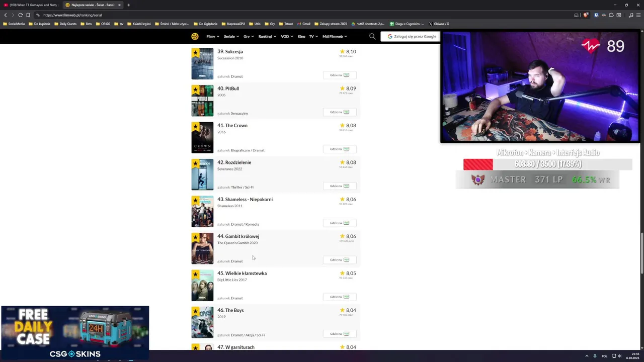644x362 pixels.
Task: Click the Shameless poster thumbnail
Action: pos(202,212)
